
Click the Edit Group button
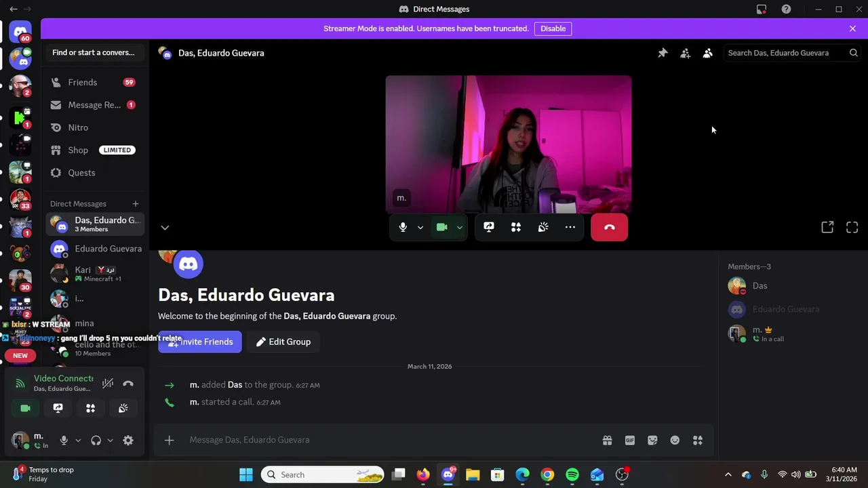[283, 342]
